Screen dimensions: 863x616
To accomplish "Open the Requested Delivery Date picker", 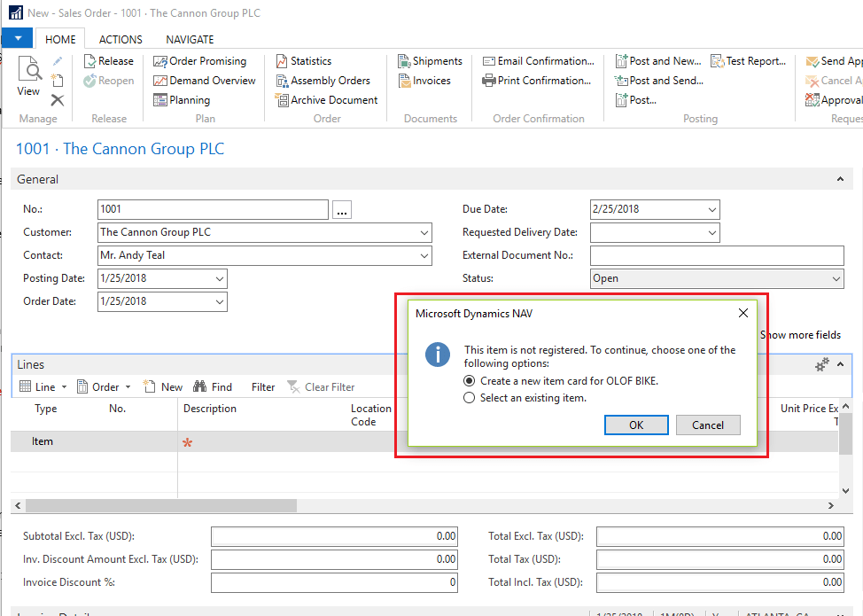I will (712, 233).
